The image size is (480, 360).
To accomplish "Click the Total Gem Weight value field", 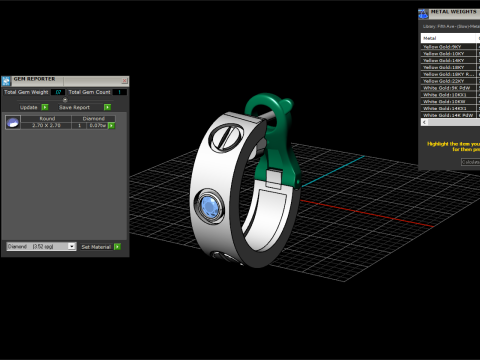I will click(58, 92).
